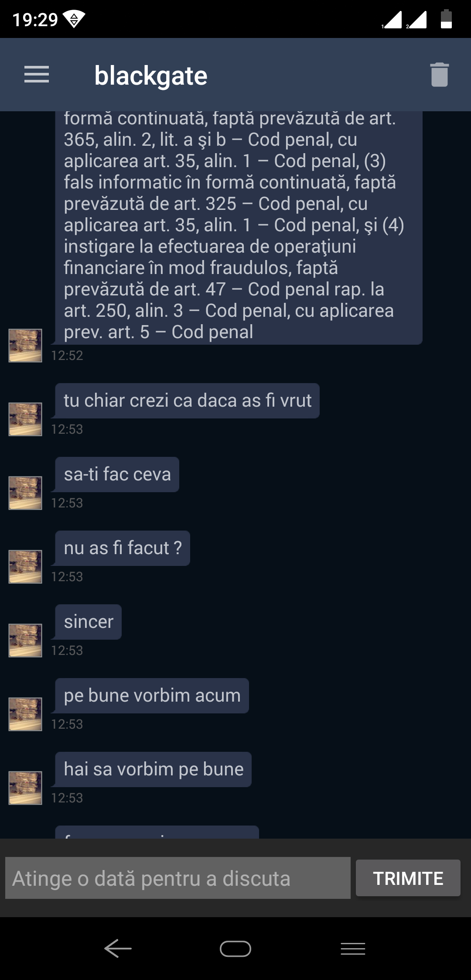The image size is (471, 980).
Task: Tap the TRIMITE send button
Action: (408, 878)
